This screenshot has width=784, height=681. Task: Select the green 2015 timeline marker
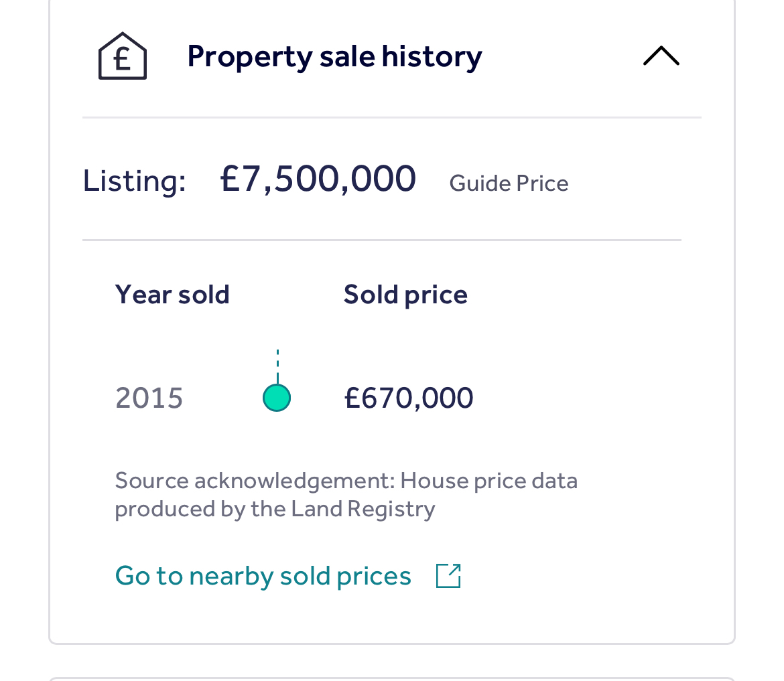click(277, 398)
